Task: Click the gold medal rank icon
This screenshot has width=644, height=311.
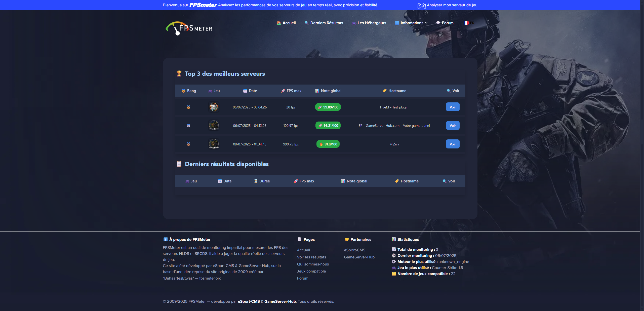Action: [188, 107]
